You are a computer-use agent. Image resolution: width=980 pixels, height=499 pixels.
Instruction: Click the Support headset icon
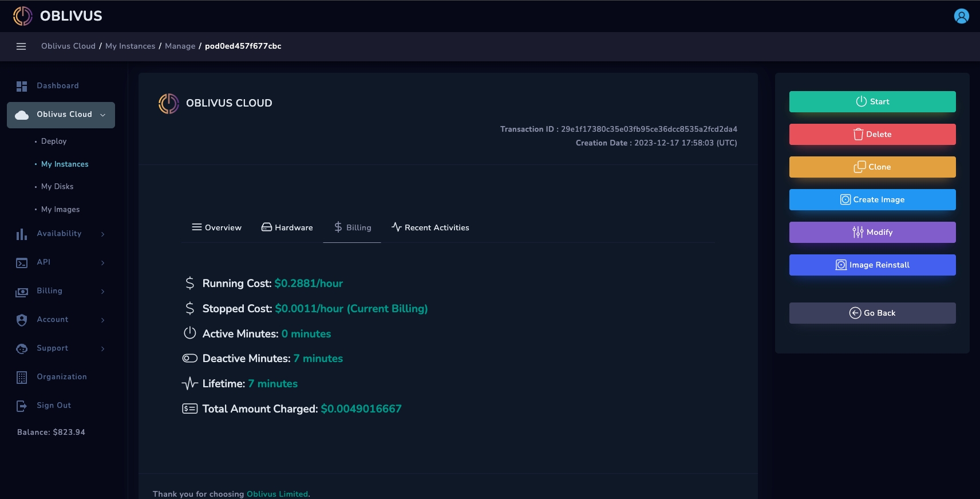click(x=22, y=349)
